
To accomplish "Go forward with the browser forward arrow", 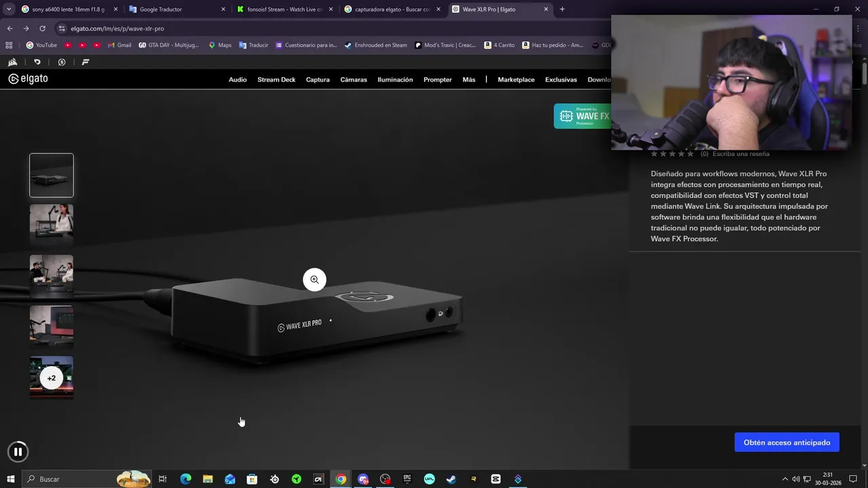I will click(x=26, y=28).
